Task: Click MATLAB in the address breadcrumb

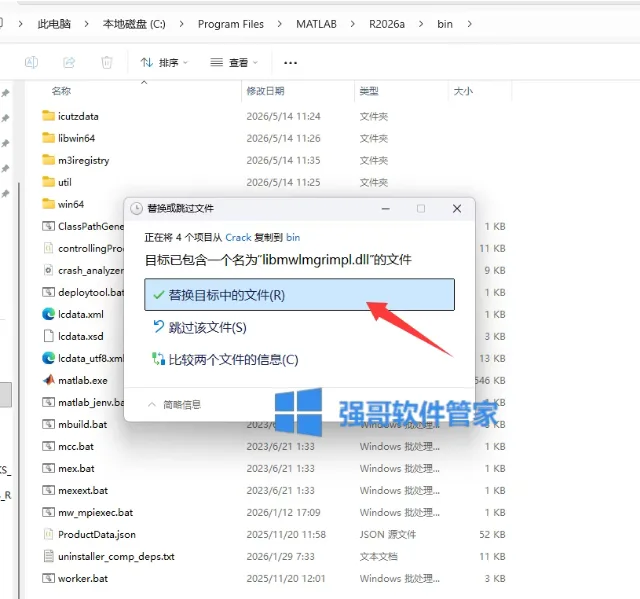Action: [x=316, y=24]
